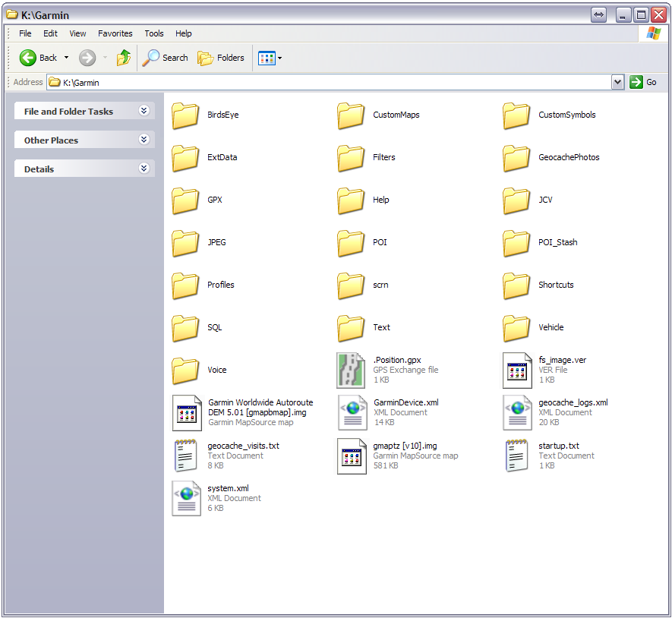Open the View menu
Screen dimensions: 672x618
pyautogui.click(x=77, y=33)
